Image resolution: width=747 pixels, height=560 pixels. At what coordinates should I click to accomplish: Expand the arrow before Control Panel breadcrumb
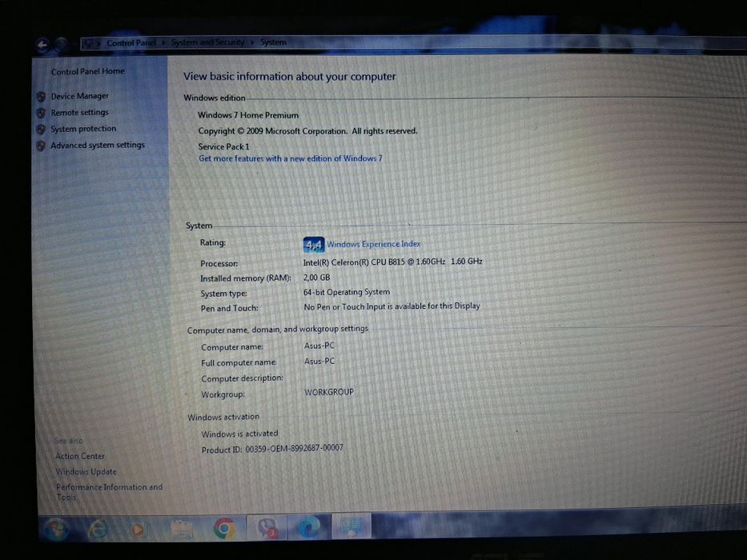(x=99, y=43)
